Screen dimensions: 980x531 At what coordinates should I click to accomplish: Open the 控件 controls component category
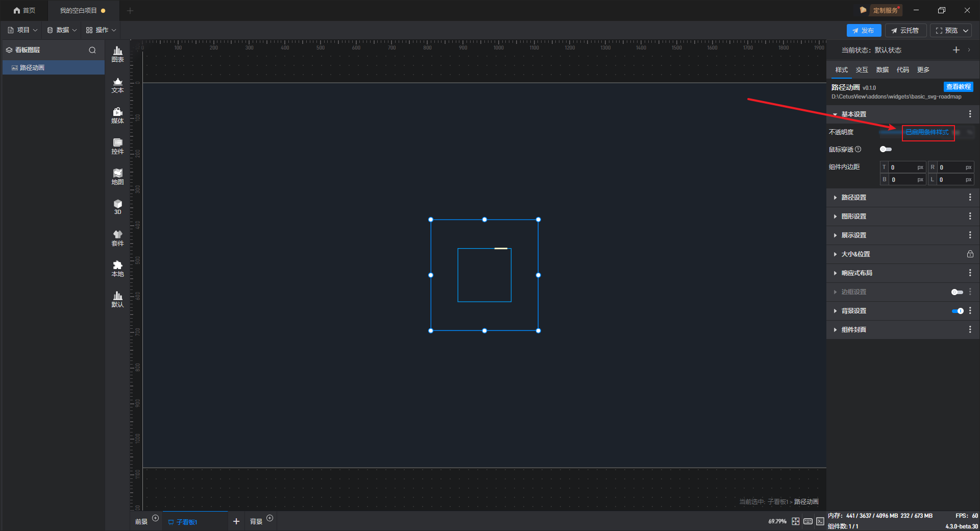point(117,146)
